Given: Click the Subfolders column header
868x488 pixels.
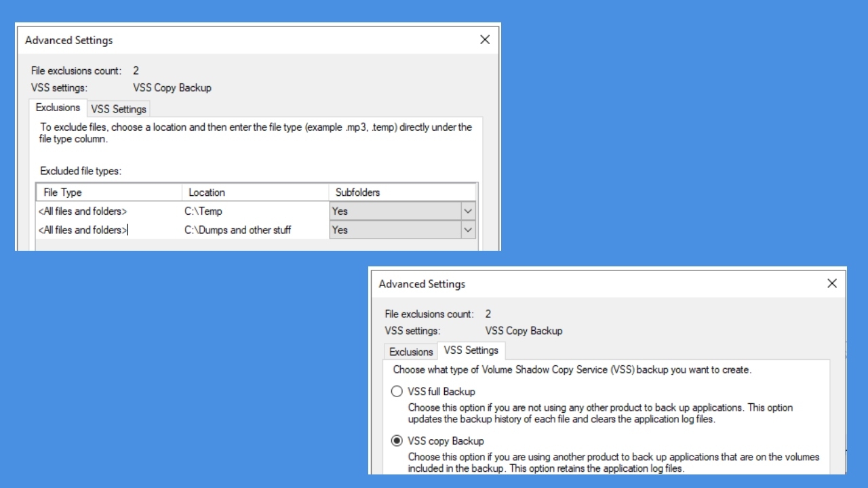Looking at the screenshot, I should 403,192.
